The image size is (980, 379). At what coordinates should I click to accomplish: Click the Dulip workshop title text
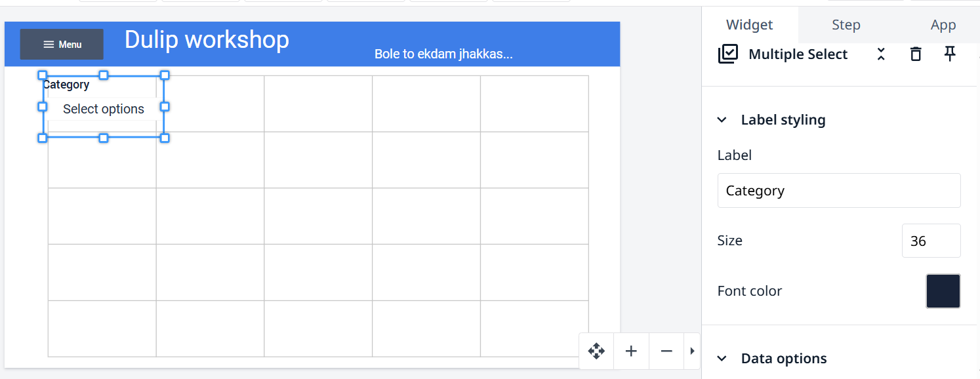pos(207,39)
